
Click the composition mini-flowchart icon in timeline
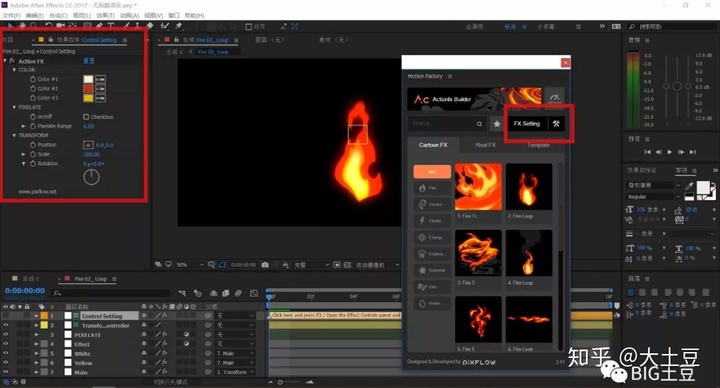click(182, 293)
